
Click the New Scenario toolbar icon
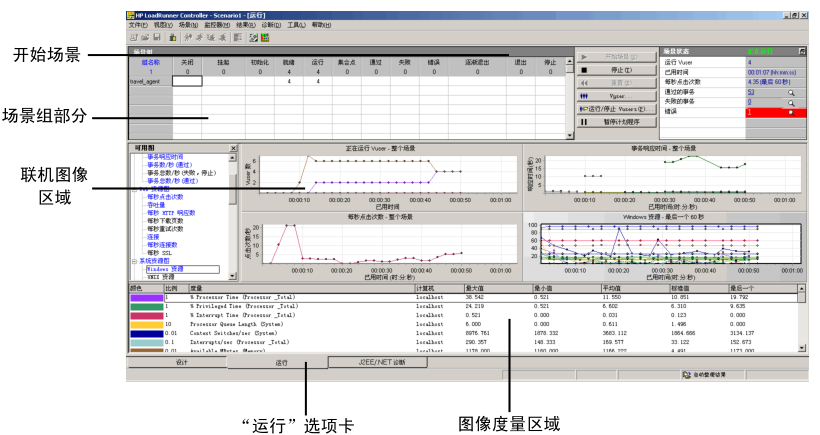pyautogui.click(x=134, y=37)
